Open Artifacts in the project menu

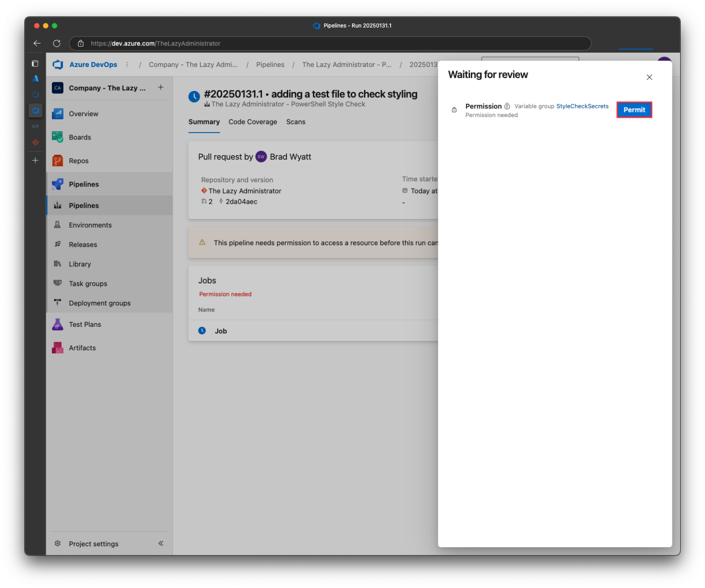(109, 348)
